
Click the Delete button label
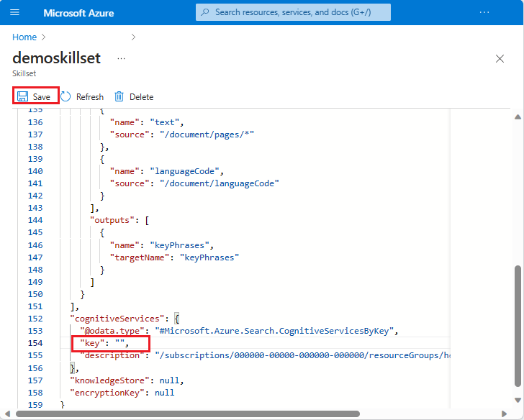pyautogui.click(x=141, y=97)
